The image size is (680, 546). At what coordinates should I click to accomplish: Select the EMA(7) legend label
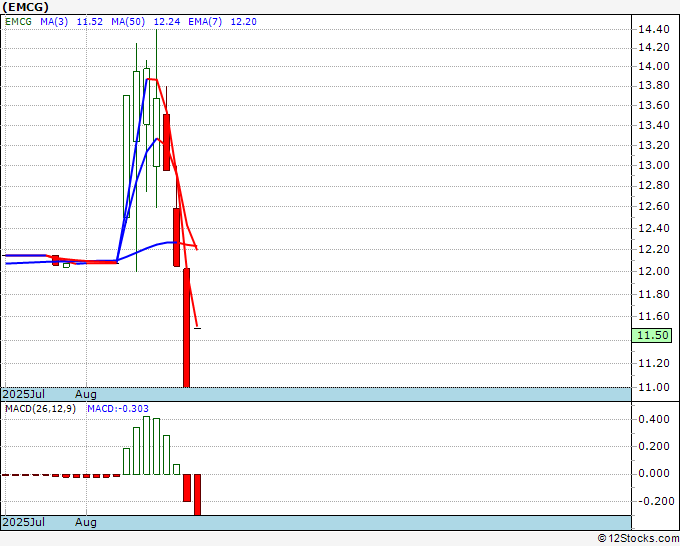coord(205,22)
